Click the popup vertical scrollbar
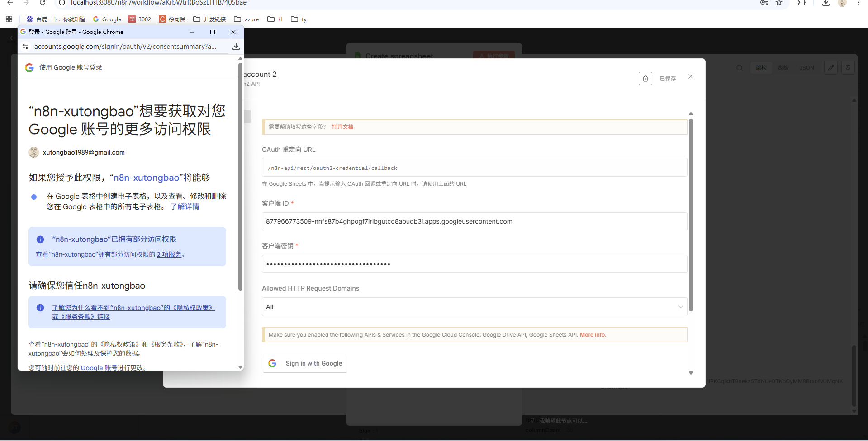Screen dimensions: 868x441 point(240,176)
